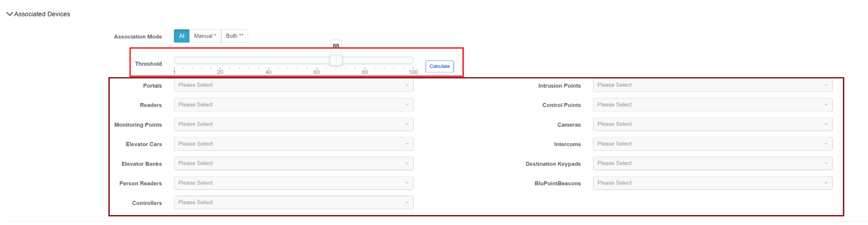The width and height of the screenshot is (868, 225).
Task: Expand the Monitoring Points dropdown
Action: pyautogui.click(x=293, y=125)
